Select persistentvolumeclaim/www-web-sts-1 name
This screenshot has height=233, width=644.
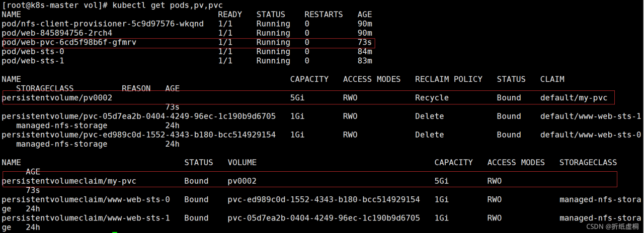(86, 218)
